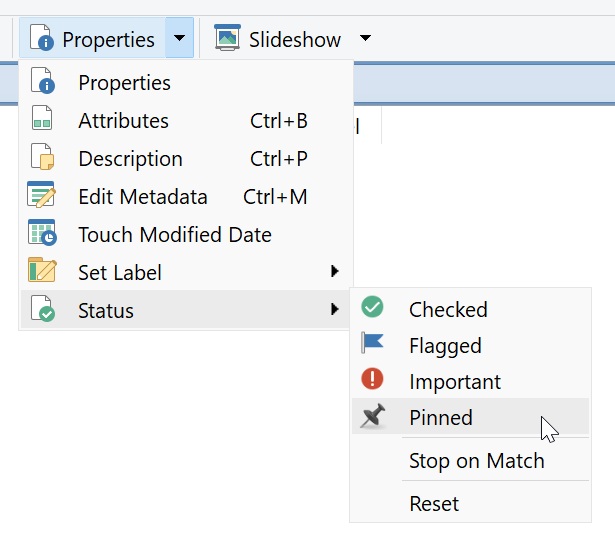Image resolution: width=615 pixels, height=541 pixels.
Task: Click the Edit Metadata pencil icon
Action: 41,194
